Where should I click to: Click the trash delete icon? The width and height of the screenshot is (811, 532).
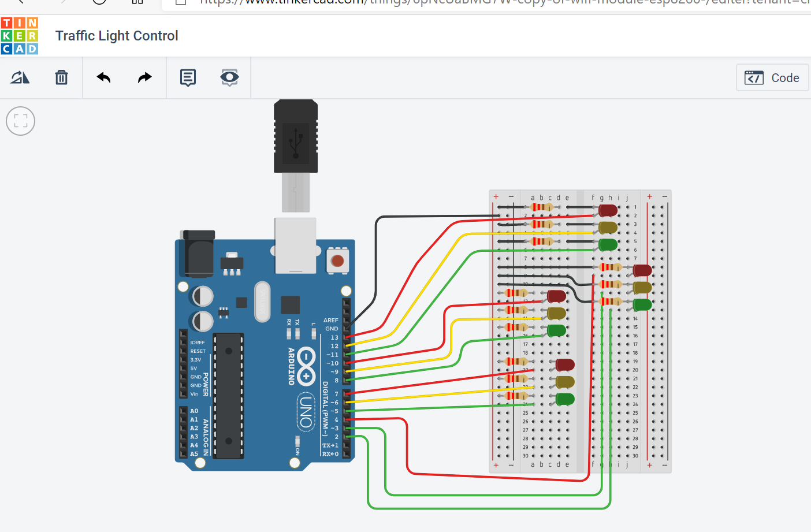coord(61,77)
